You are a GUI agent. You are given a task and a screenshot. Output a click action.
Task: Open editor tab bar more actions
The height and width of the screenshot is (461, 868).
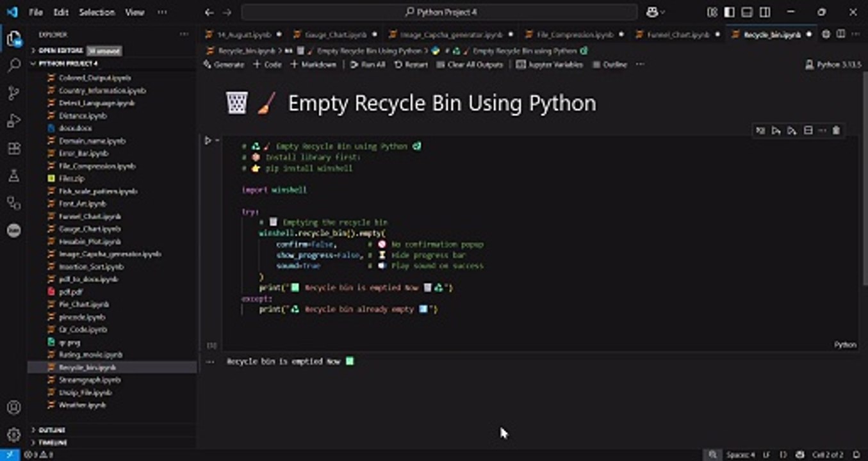856,34
